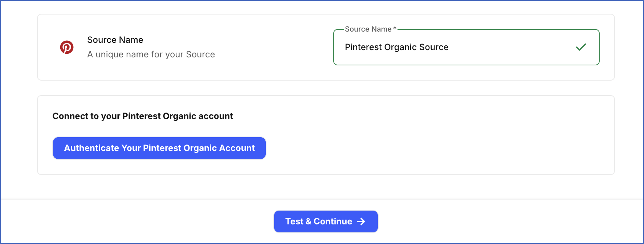Click the arrow icon on Test & Continue
Image resolution: width=644 pixels, height=244 pixels.
[361, 221]
